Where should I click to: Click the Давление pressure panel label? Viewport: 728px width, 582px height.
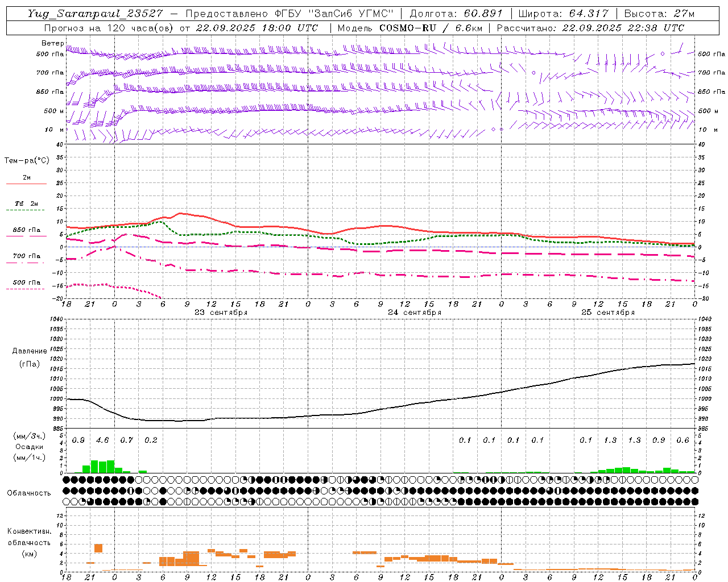30,351
